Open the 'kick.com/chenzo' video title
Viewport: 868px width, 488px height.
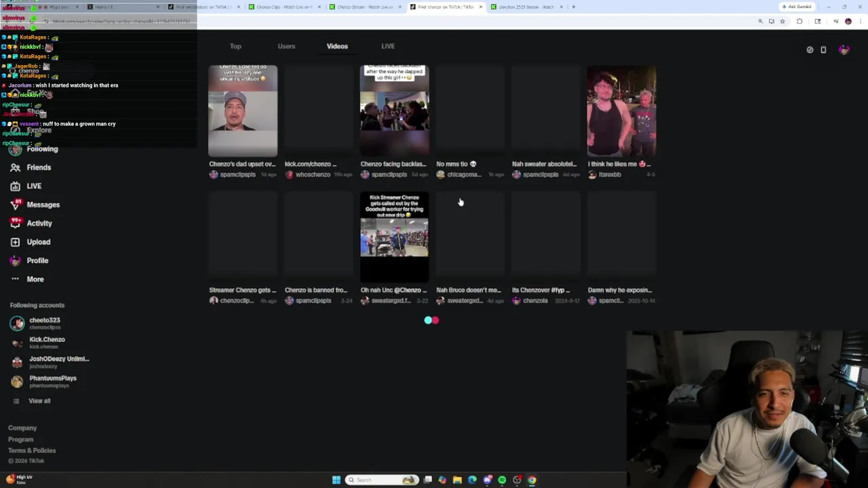[311, 164]
